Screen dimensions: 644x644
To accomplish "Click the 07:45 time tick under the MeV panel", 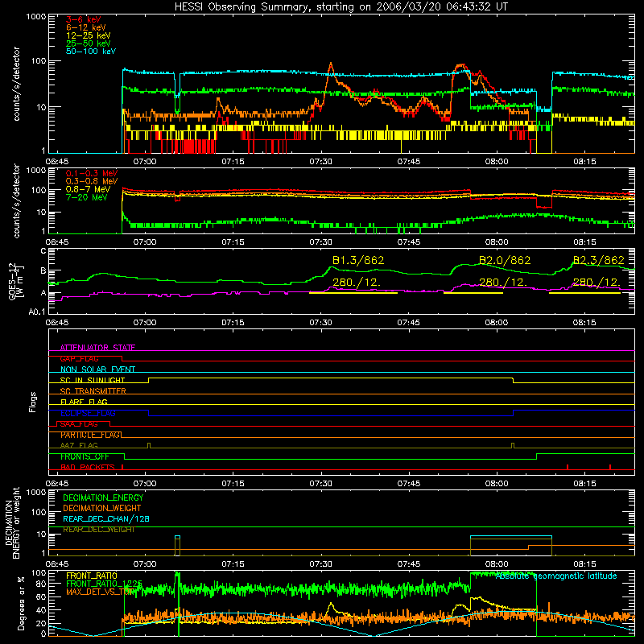I will (x=409, y=242).
